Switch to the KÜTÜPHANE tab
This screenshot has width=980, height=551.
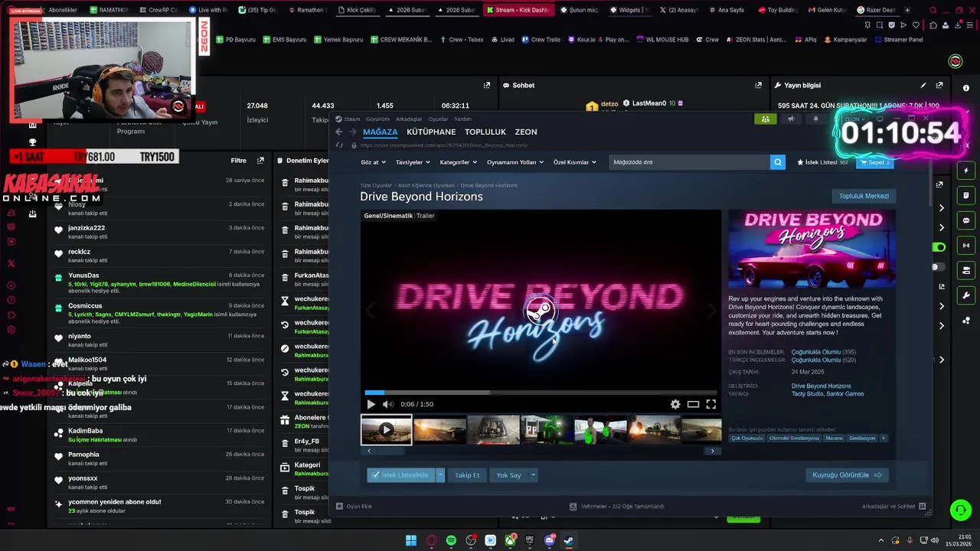point(431,132)
